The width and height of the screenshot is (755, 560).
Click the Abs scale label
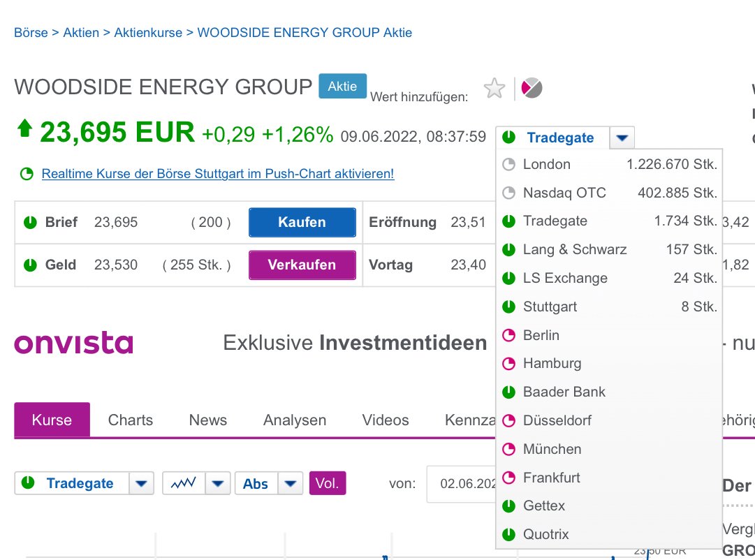coord(255,483)
